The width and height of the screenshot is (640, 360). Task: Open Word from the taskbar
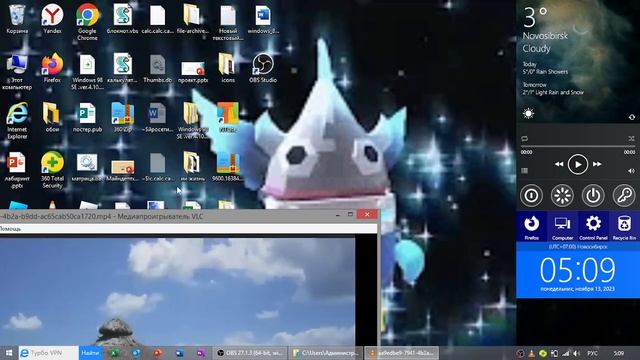(179, 353)
